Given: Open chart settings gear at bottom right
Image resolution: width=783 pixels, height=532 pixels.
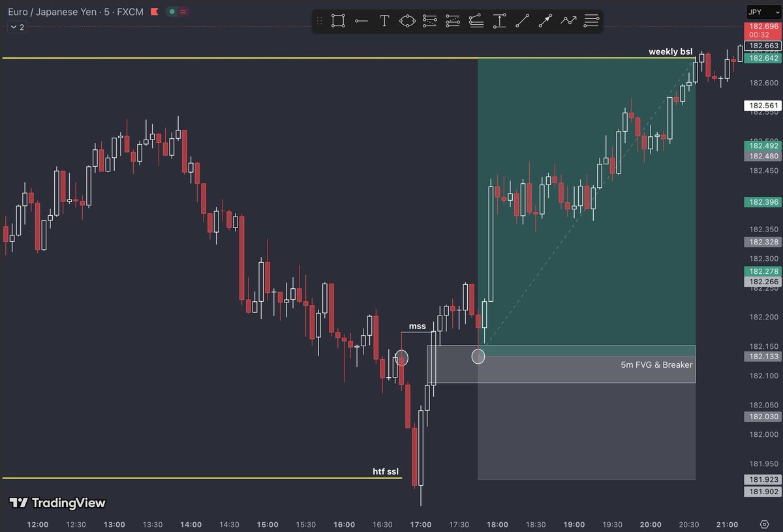Looking at the screenshot, I should tap(765, 524).
